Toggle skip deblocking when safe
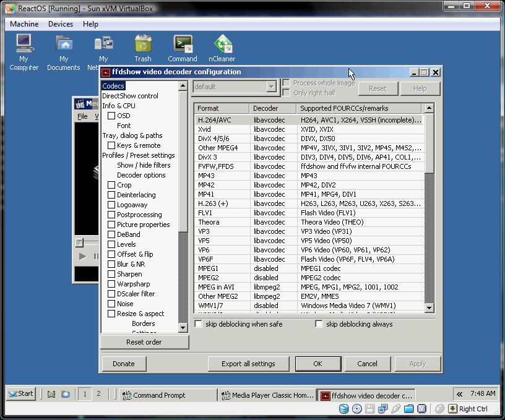 [199, 324]
